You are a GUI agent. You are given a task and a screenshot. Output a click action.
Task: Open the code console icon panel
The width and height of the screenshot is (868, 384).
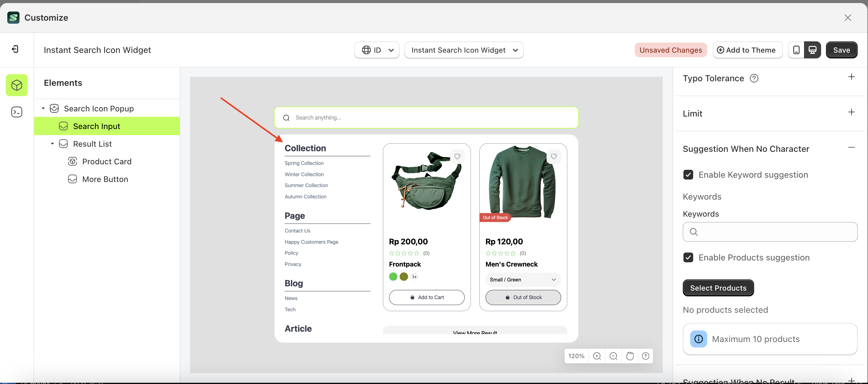coord(16,112)
